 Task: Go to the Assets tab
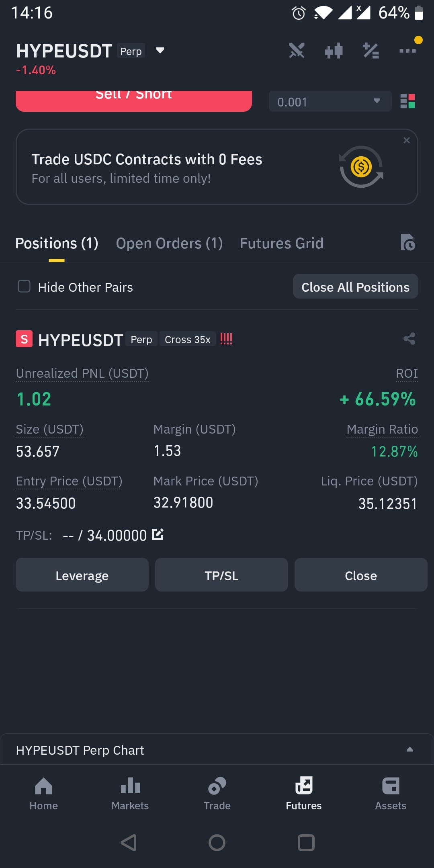[x=391, y=794]
